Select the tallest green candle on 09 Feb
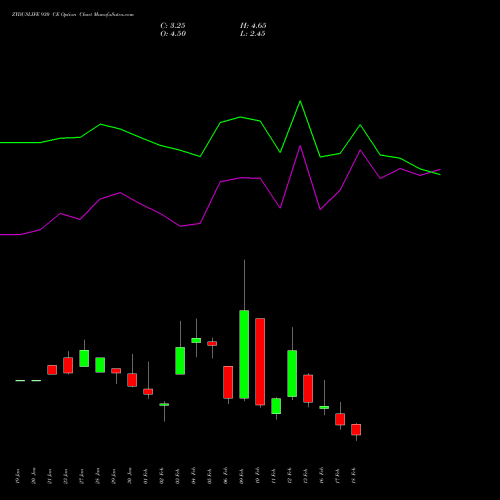This screenshot has width=500, height=500. click(244, 354)
